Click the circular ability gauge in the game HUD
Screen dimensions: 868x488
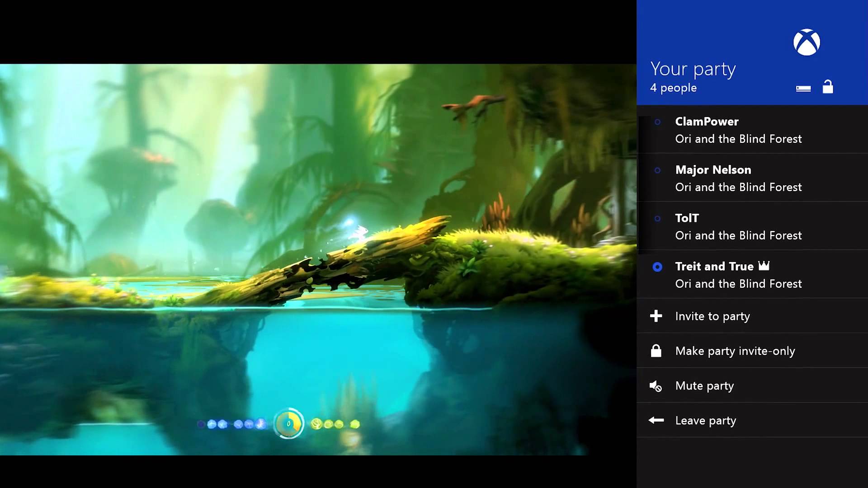(x=289, y=423)
